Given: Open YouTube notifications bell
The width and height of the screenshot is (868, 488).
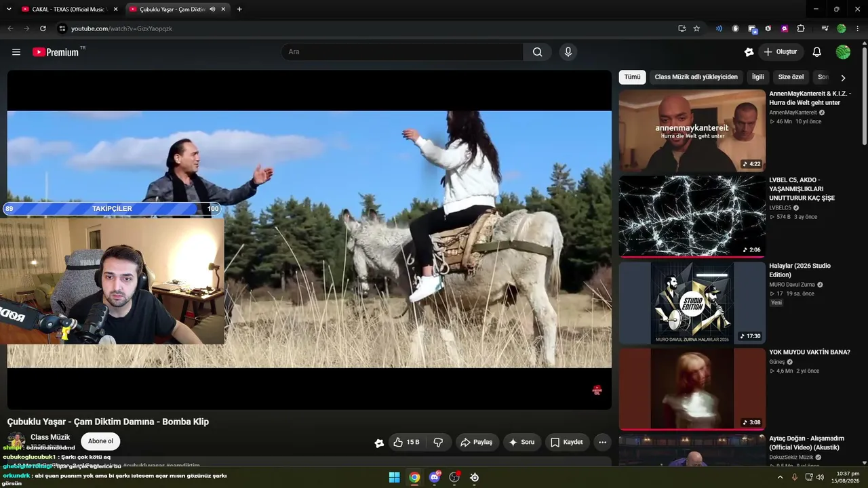Looking at the screenshot, I should tap(816, 52).
